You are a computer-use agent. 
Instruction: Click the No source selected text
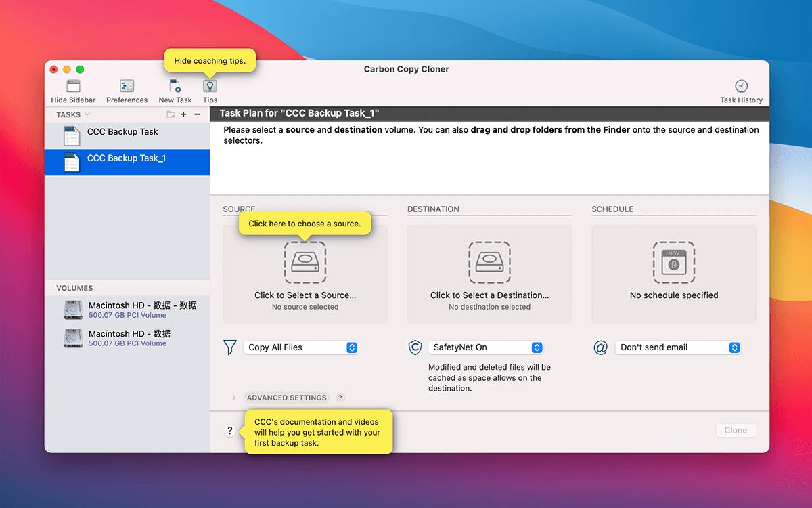305,307
